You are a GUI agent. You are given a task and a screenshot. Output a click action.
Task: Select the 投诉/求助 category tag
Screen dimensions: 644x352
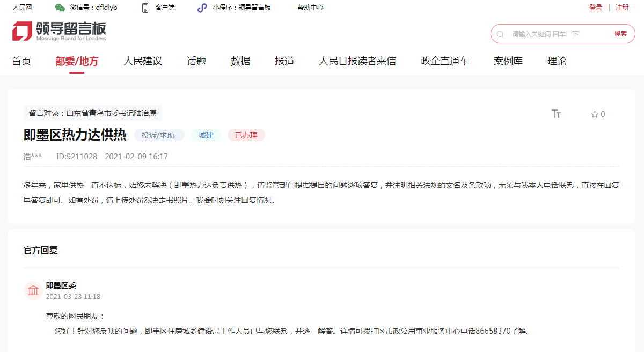point(158,135)
